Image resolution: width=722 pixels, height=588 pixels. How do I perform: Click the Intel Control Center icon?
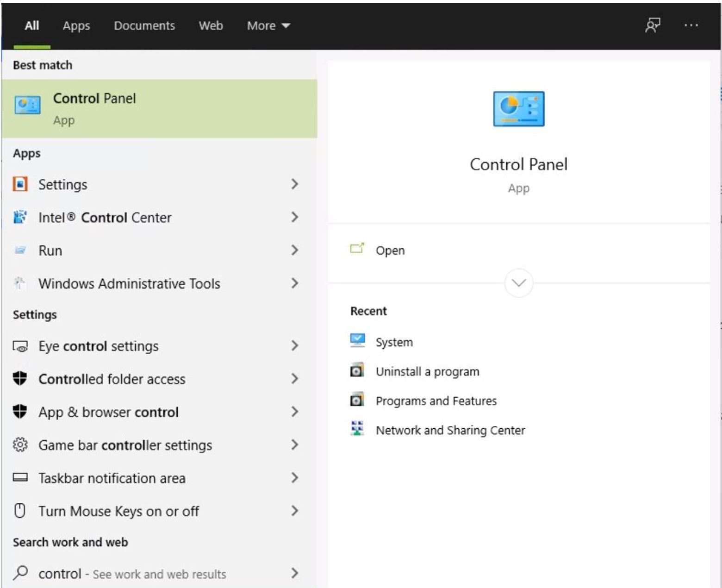(20, 217)
